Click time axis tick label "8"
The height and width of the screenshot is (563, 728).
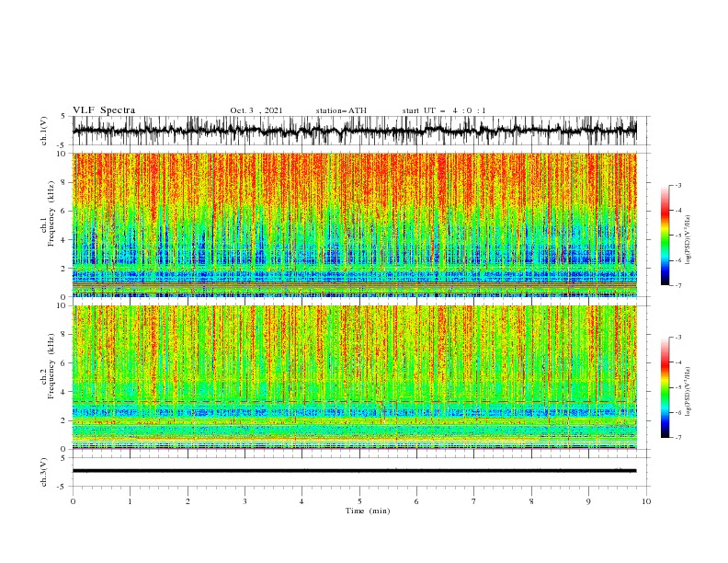pos(531,501)
